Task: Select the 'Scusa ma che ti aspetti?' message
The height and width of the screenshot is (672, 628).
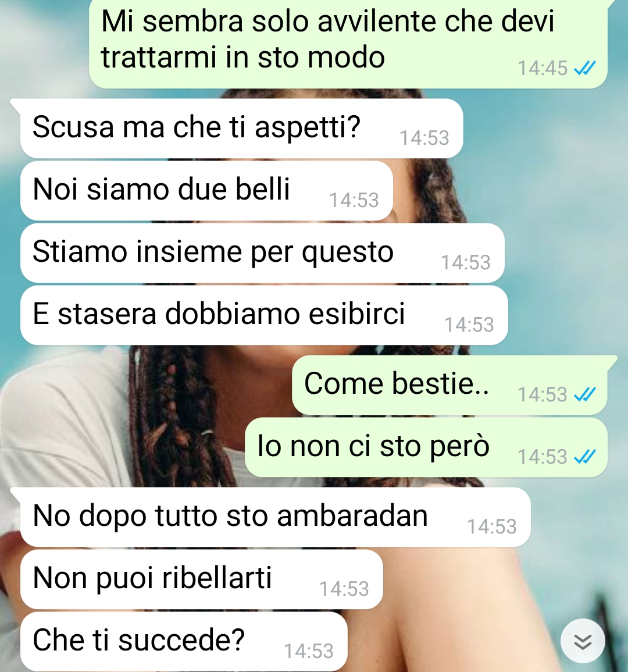Action: tap(241, 128)
